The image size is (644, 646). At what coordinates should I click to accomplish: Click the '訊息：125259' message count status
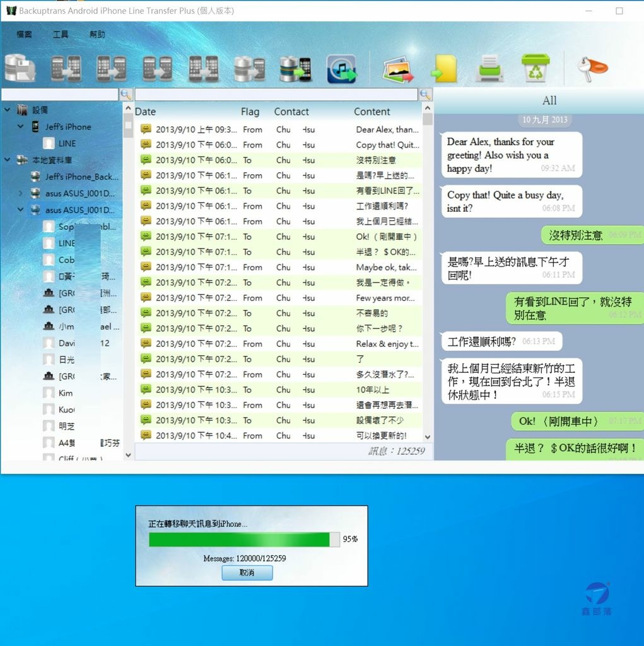point(396,451)
